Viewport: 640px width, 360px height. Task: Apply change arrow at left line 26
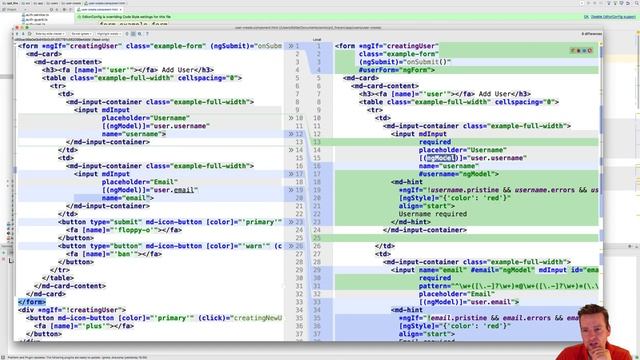(291, 246)
